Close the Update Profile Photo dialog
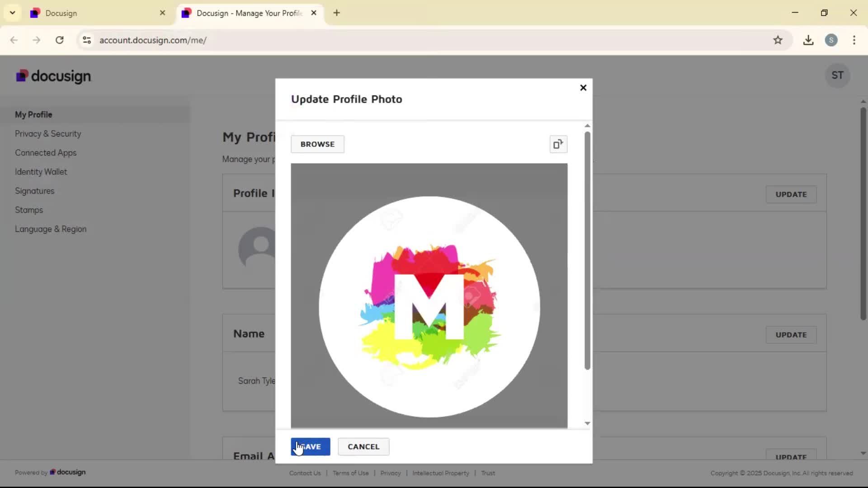868x488 pixels. 583,88
